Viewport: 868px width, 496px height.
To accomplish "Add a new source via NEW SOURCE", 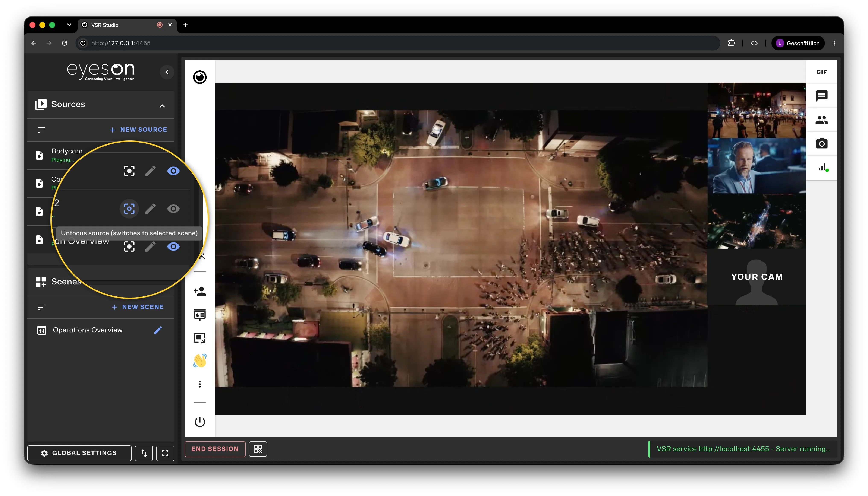I will [139, 130].
